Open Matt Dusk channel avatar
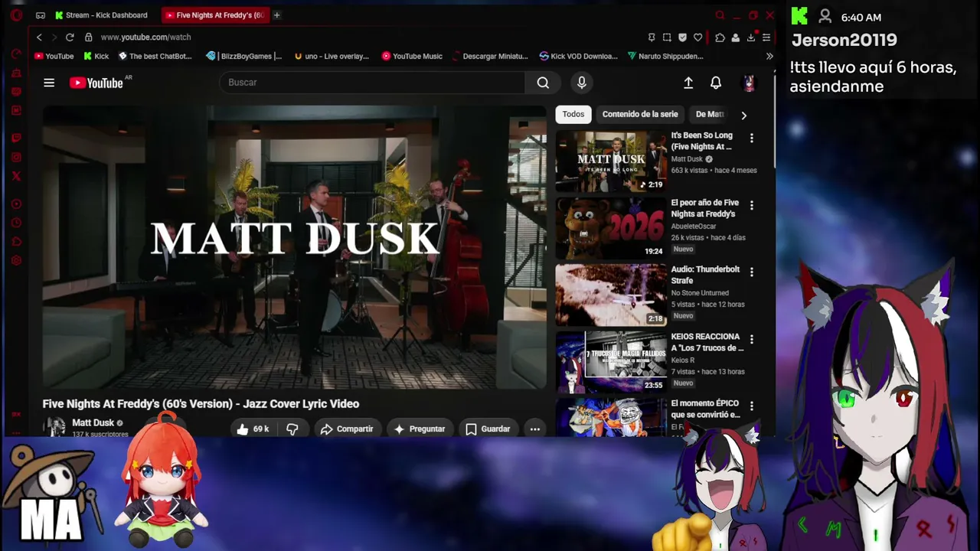Screen dimensions: 980x551 54,427
